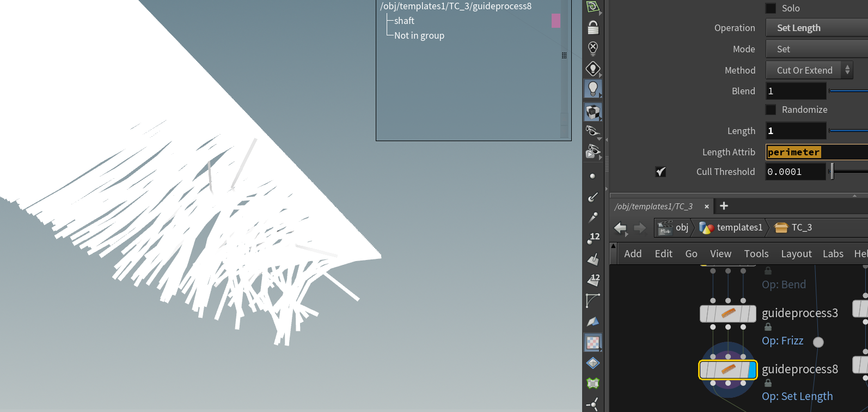Click the forward arrow in network editor
868x412 pixels.
[x=640, y=228]
